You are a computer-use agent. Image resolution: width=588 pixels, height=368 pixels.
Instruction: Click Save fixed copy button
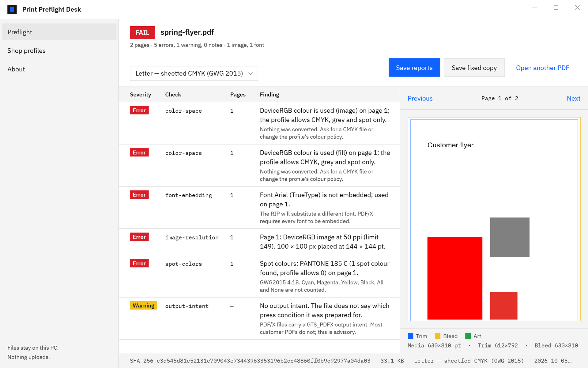click(474, 68)
